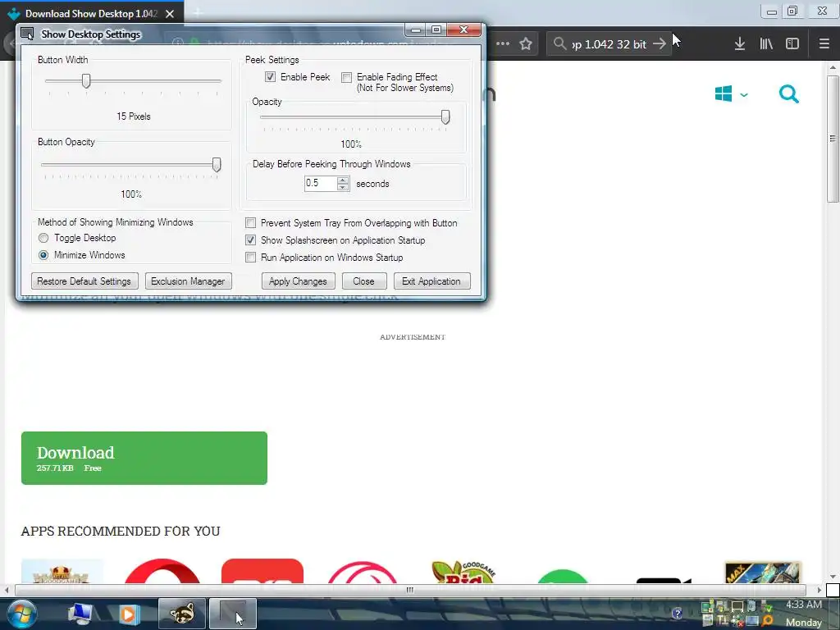Open the page actions three-dots menu

click(x=503, y=44)
